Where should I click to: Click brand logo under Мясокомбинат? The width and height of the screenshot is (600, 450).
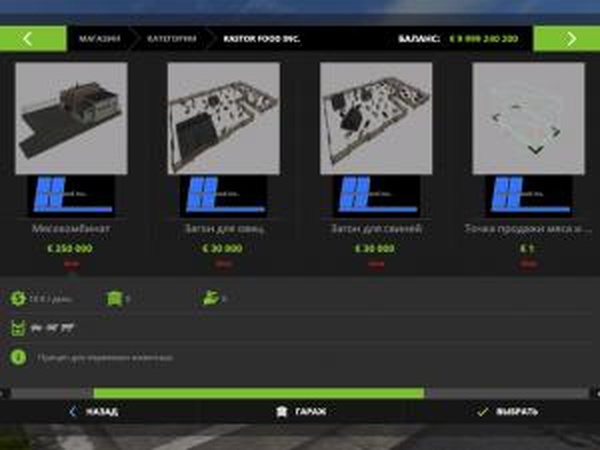click(x=71, y=195)
